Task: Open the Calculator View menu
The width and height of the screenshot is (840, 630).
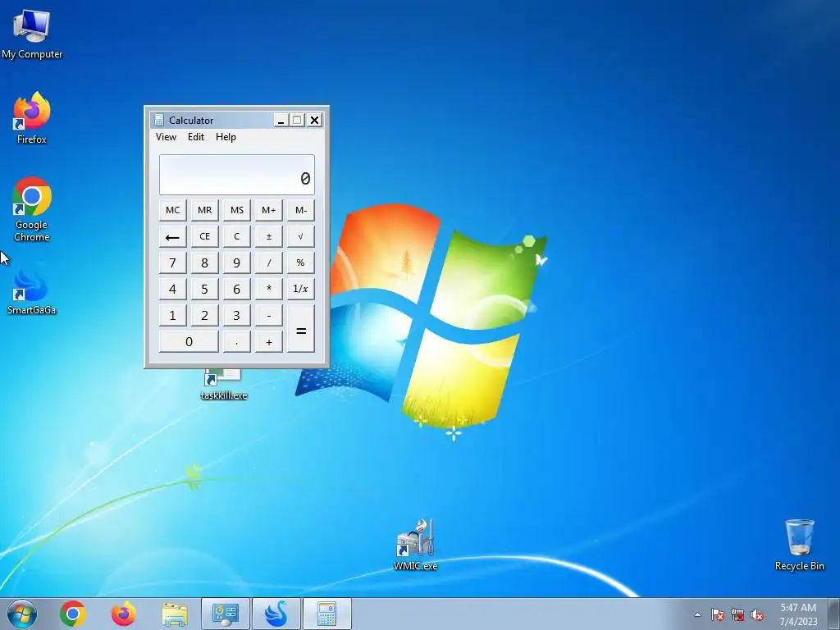Action: click(x=166, y=137)
